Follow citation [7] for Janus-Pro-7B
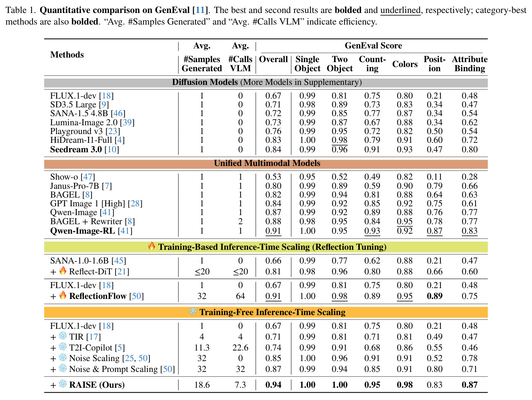The image size is (532, 400). [x=107, y=186]
